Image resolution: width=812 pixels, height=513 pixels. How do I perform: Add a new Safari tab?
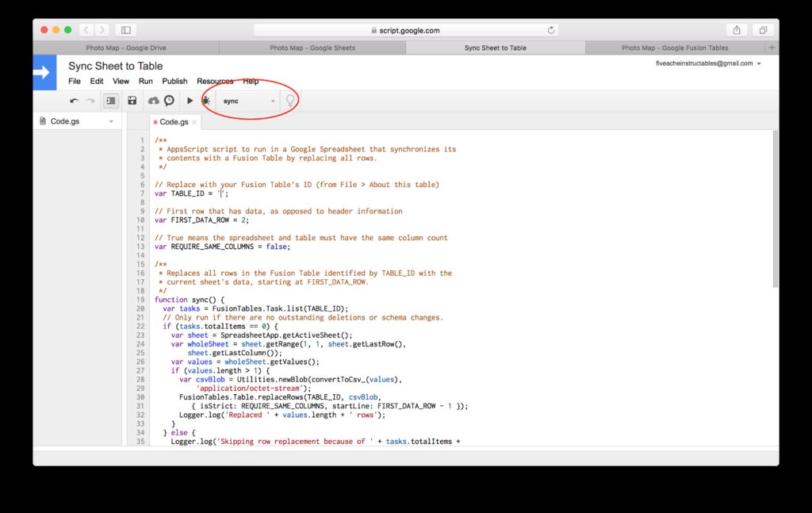772,48
